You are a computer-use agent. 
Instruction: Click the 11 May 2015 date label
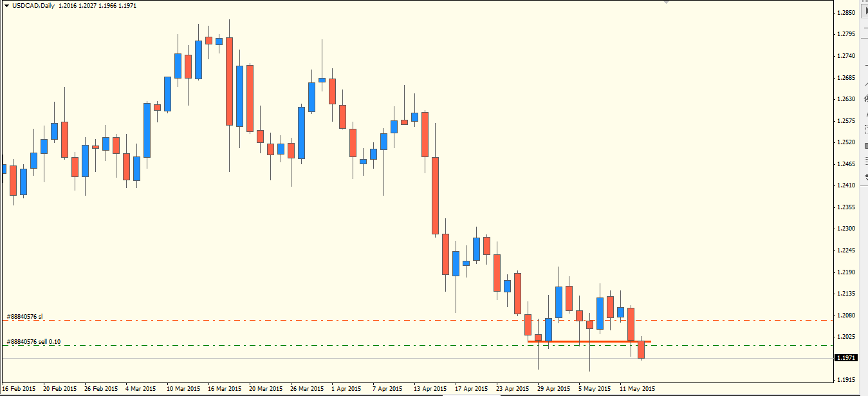(637, 389)
